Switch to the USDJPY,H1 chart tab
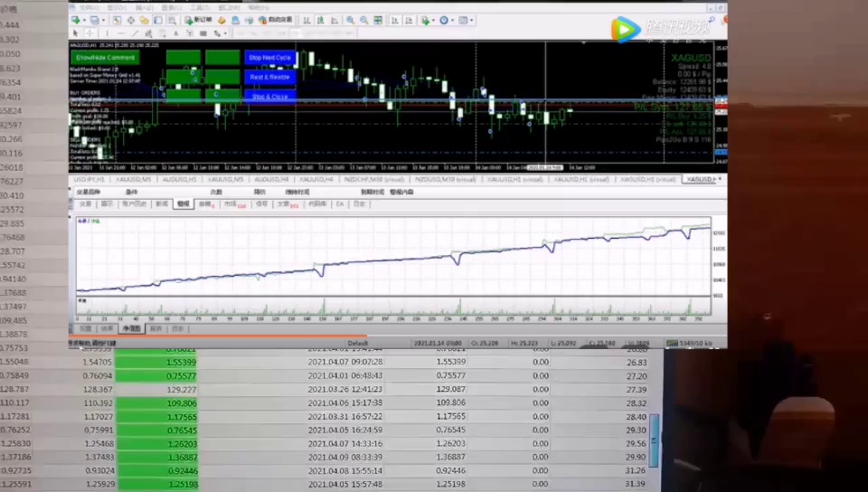868x492 pixels. (x=89, y=179)
